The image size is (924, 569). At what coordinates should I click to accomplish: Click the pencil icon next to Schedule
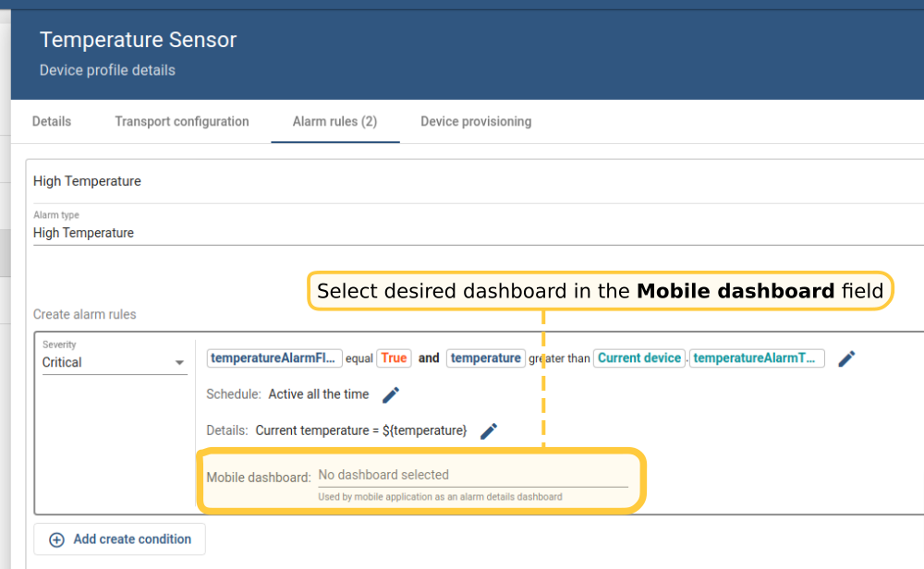[x=391, y=394]
